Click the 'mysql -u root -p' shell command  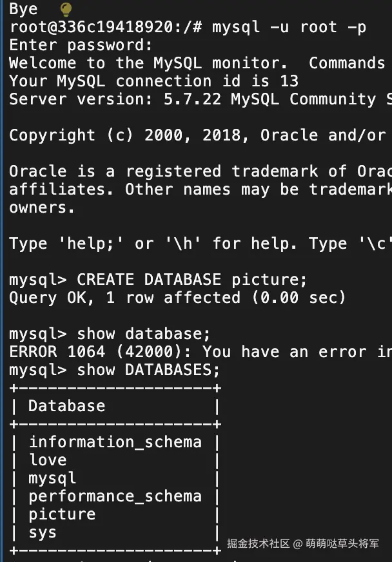[289, 27]
